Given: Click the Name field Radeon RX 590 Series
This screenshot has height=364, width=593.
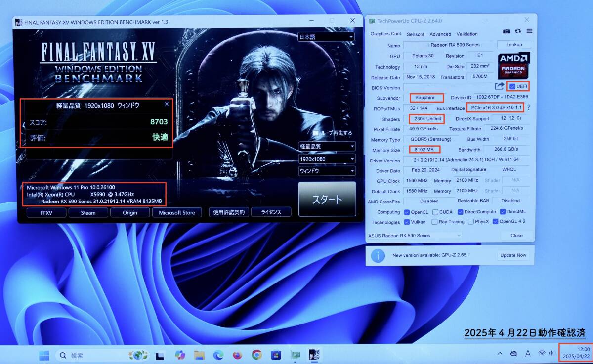Looking at the screenshot, I should [x=449, y=45].
